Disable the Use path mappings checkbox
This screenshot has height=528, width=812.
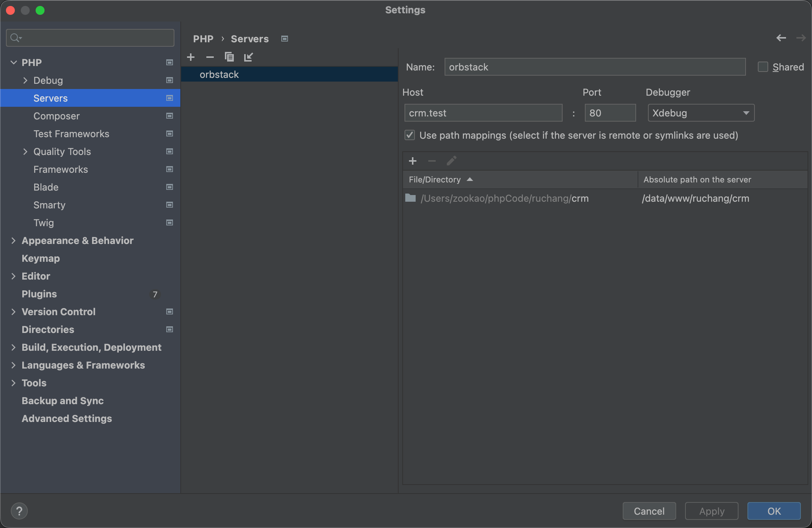coord(410,135)
